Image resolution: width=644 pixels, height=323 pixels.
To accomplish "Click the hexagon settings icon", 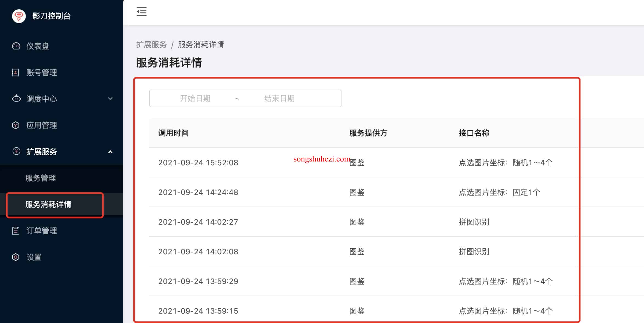I will 16,257.
